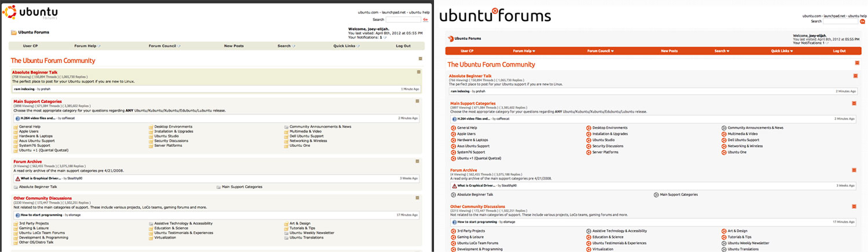Click the How to start programming info icon, orange design
This screenshot has width=868, height=252.
454,221
